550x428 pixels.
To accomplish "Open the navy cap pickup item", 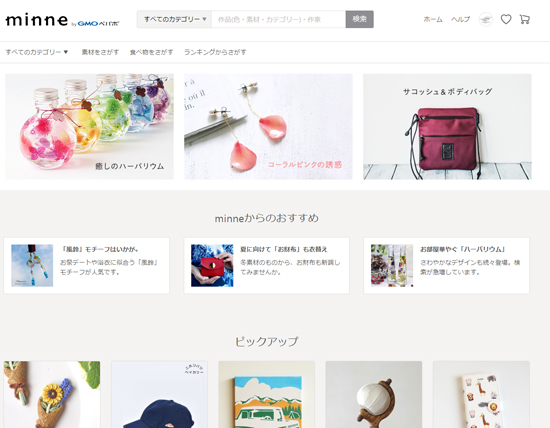I will 159,394.
